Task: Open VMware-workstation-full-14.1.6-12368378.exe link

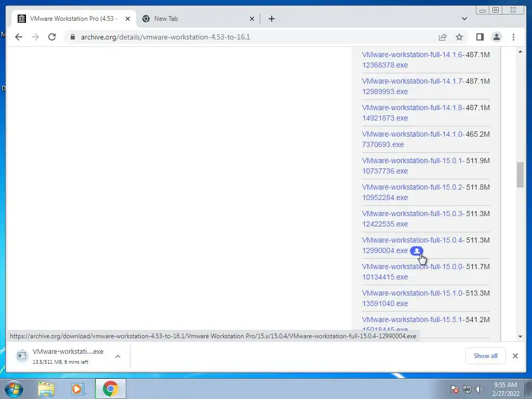Action: coord(413,60)
